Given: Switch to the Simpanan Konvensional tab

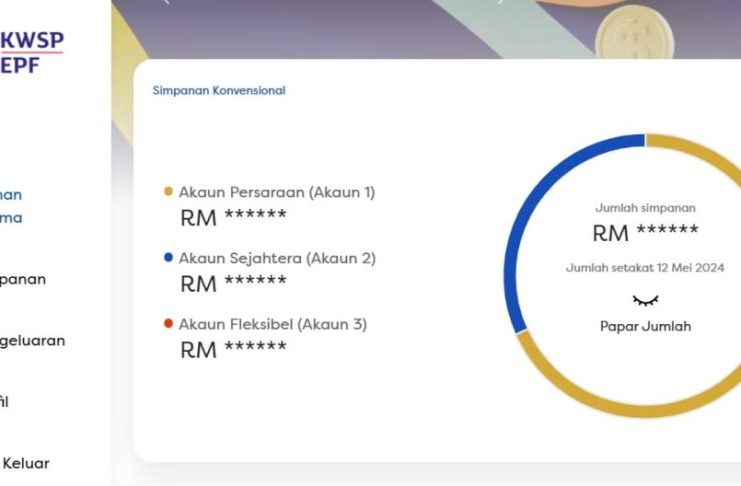Looking at the screenshot, I should [x=219, y=90].
